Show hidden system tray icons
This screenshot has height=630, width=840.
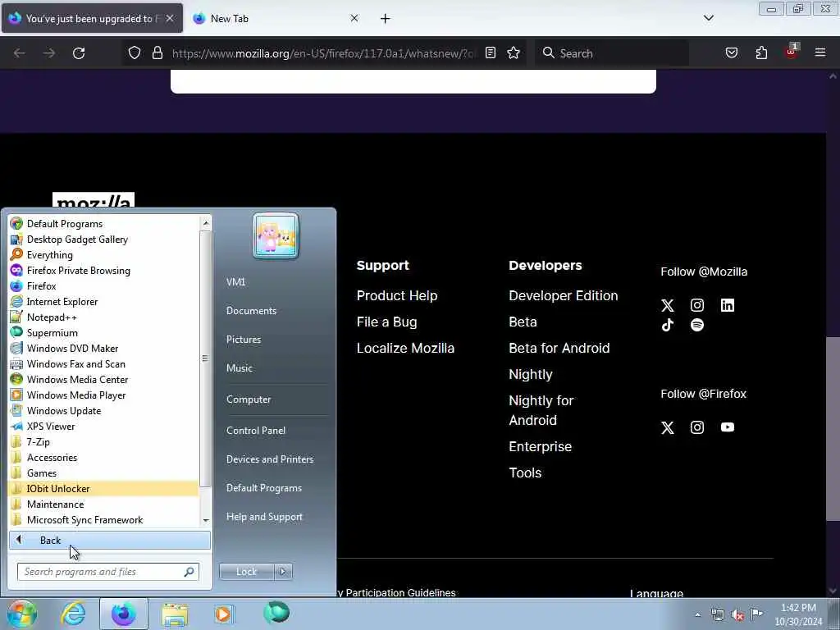tap(697, 614)
